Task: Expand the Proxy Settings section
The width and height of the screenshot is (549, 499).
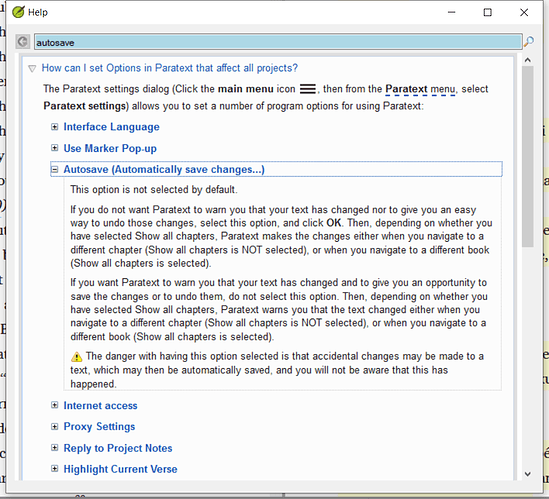Action: (x=55, y=426)
